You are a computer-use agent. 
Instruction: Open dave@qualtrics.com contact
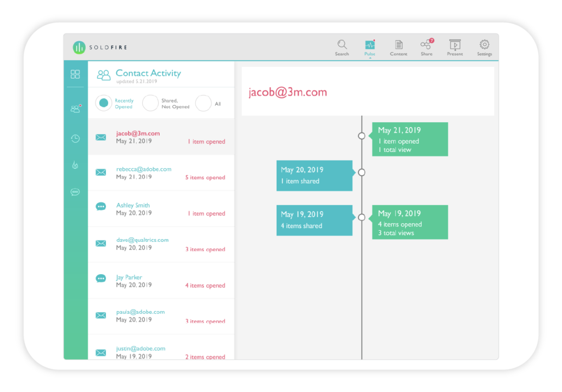[x=161, y=245]
